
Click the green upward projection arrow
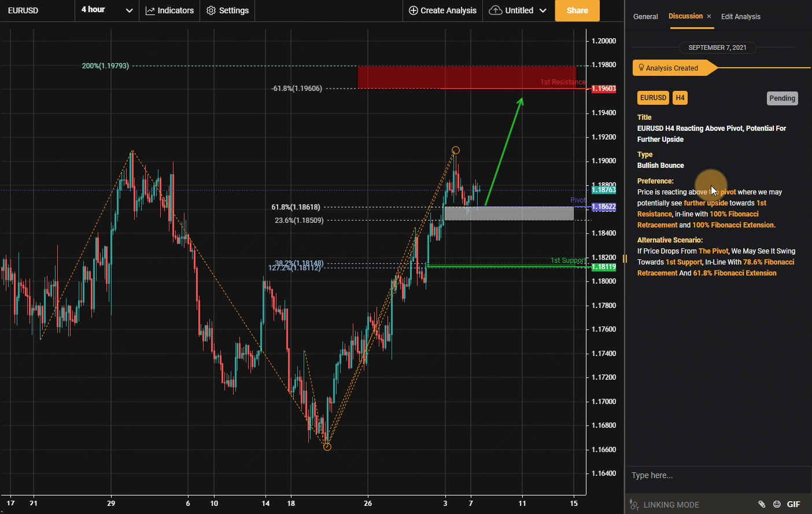[504, 152]
